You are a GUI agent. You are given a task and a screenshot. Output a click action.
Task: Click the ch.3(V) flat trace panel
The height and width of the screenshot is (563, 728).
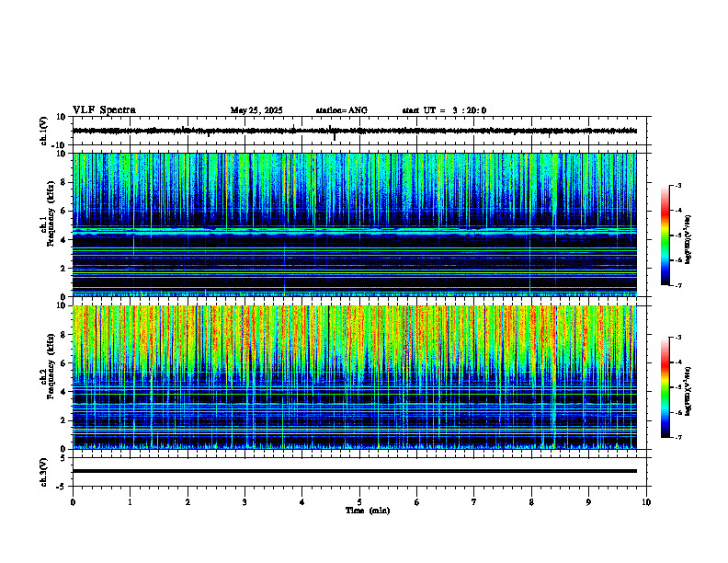point(361,472)
